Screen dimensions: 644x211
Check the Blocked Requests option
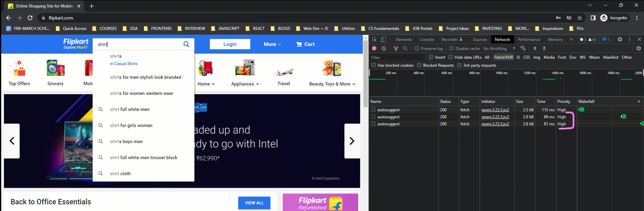click(419, 65)
